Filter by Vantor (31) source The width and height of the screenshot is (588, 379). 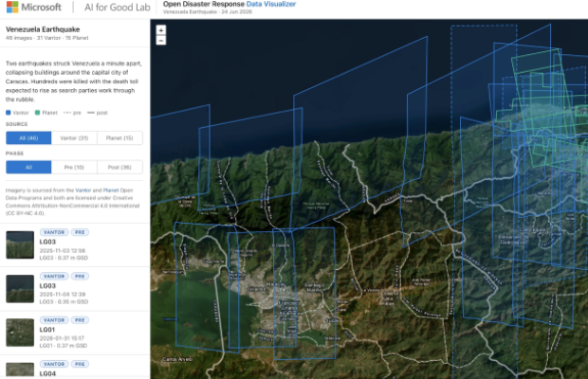tap(74, 137)
